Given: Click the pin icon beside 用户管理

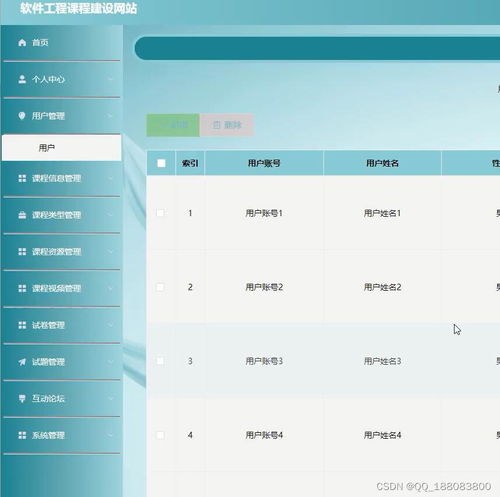Looking at the screenshot, I should [22, 116].
